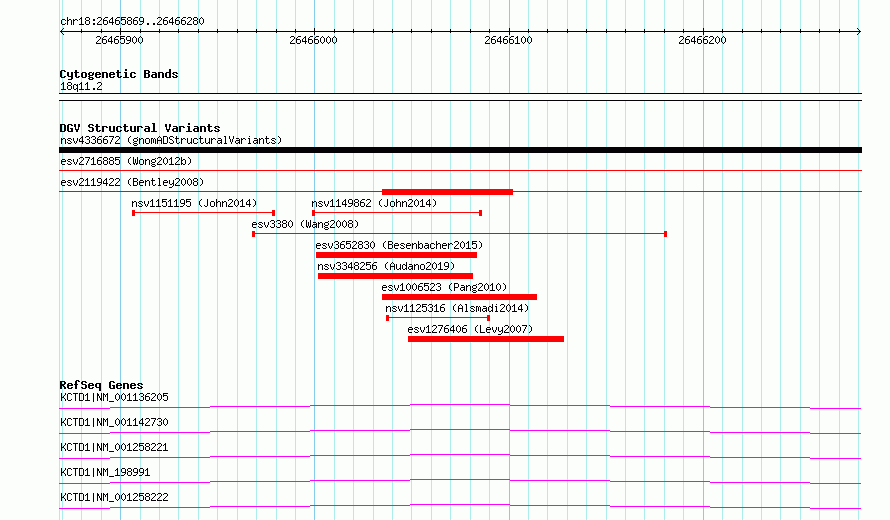Click the right arrowhead of the ruler
The image size is (890, 520).
click(859, 32)
